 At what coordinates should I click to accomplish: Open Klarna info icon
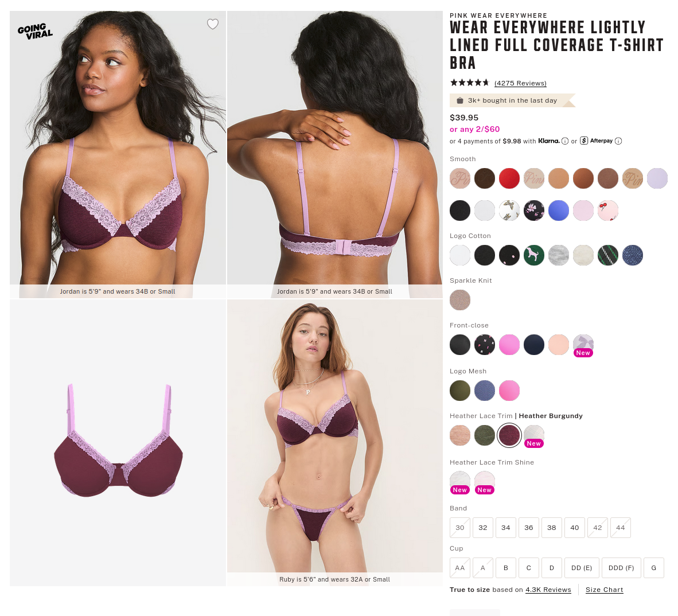(564, 141)
